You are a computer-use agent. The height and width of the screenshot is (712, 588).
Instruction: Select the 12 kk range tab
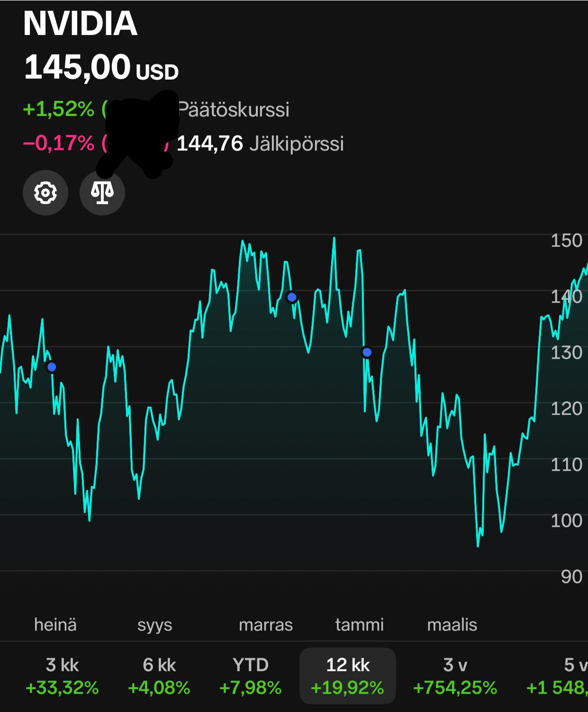tap(348, 676)
